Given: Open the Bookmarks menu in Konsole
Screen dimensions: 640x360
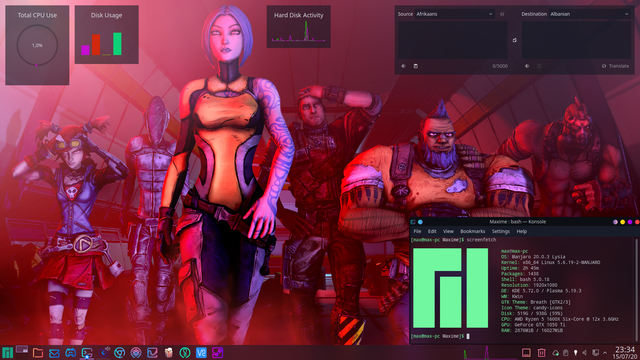Looking at the screenshot, I should (473, 231).
